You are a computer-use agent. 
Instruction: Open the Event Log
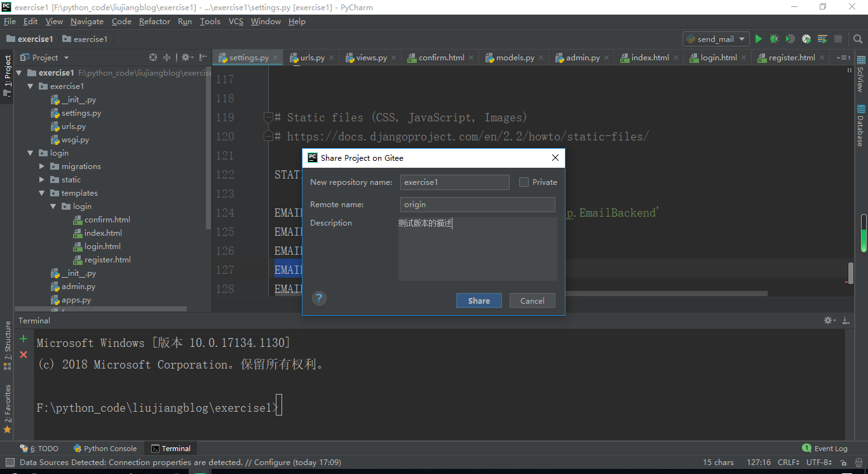[825, 449]
